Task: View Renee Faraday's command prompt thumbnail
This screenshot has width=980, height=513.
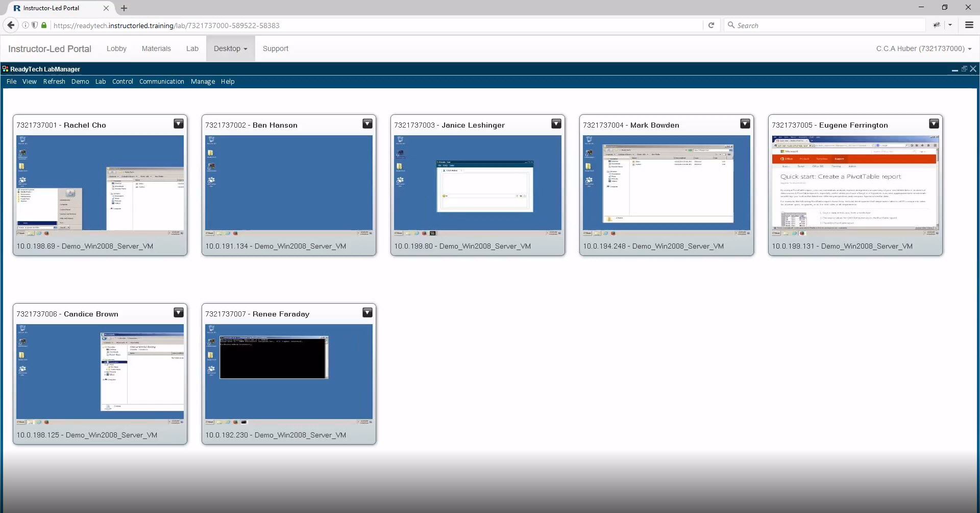Action: (x=288, y=374)
